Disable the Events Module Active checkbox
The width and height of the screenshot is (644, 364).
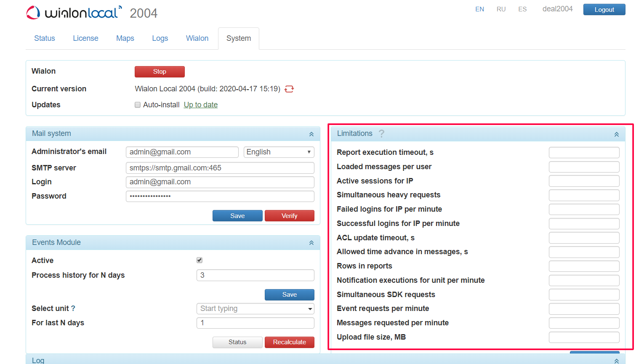tap(199, 260)
